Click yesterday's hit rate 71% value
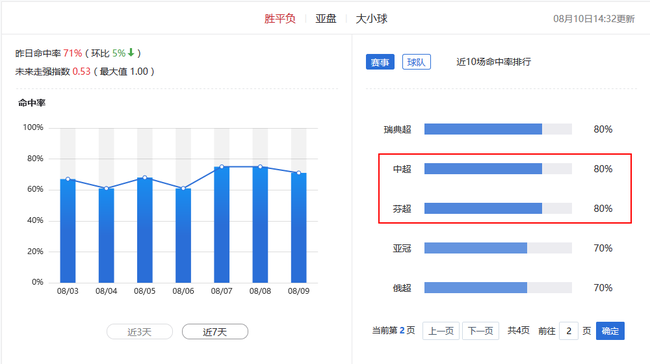Image resolution: width=650 pixels, height=364 pixels. pos(73,53)
